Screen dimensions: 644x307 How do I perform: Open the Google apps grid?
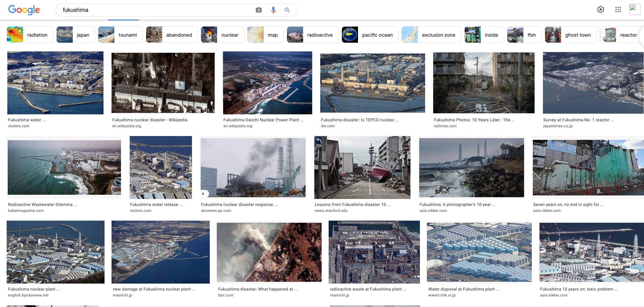(x=618, y=9)
